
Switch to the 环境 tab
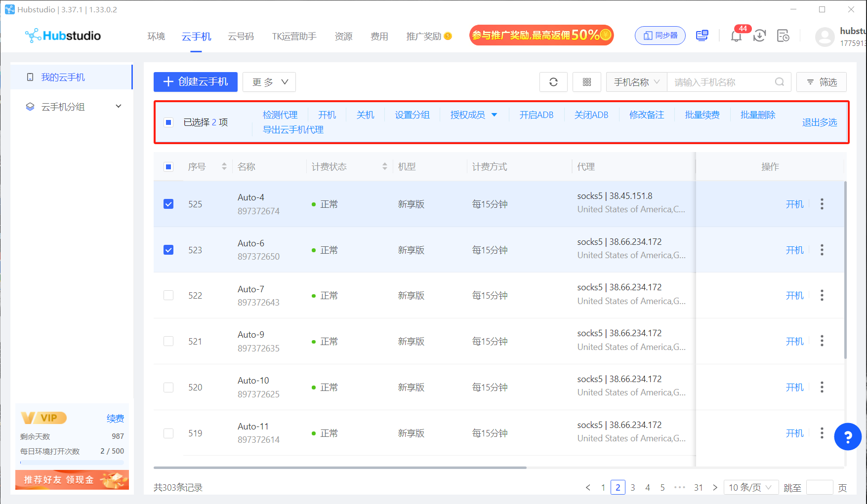pos(156,37)
